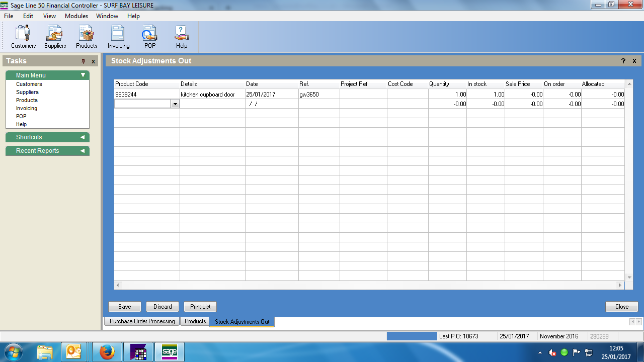
Task: Select Invoicing link in Main Menu list
Action: 27,108
